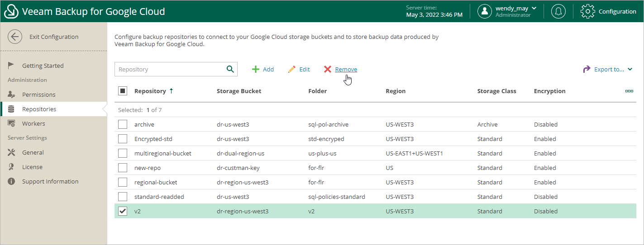
Task: Click the green plus Add icon
Action: tap(256, 69)
